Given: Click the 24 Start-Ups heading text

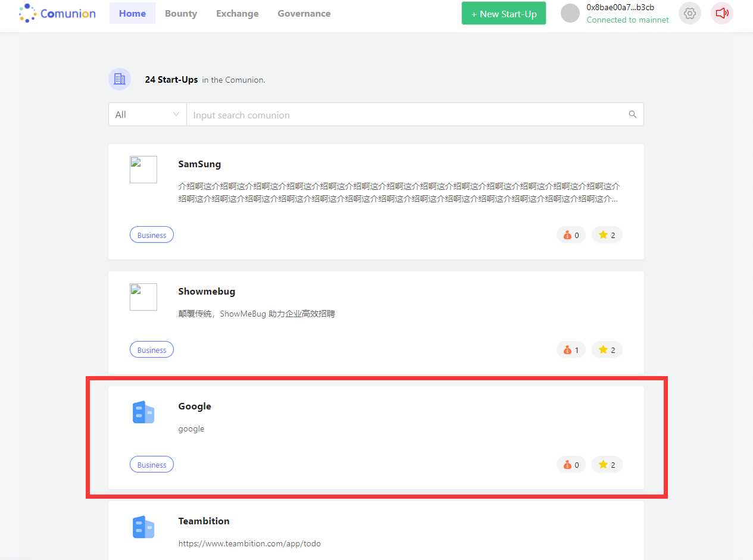Looking at the screenshot, I should coord(171,79).
